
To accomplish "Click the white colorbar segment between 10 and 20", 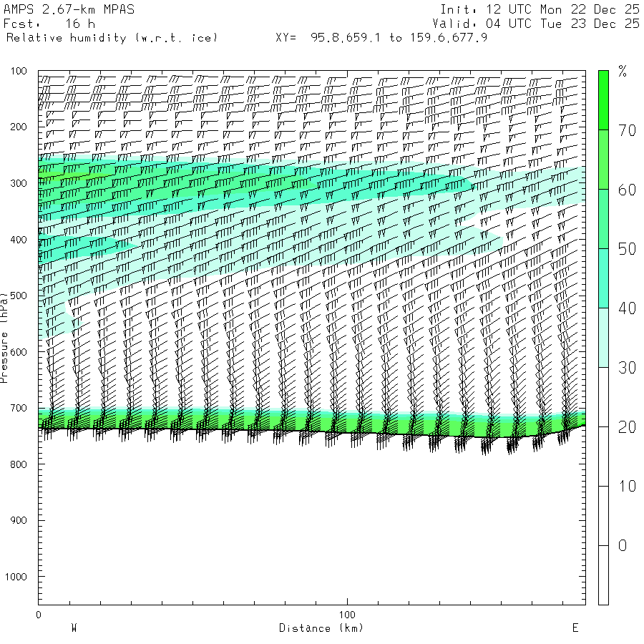I will coord(603,457).
